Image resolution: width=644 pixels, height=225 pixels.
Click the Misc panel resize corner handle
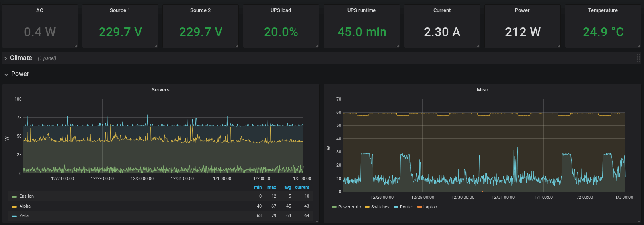point(639,221)
